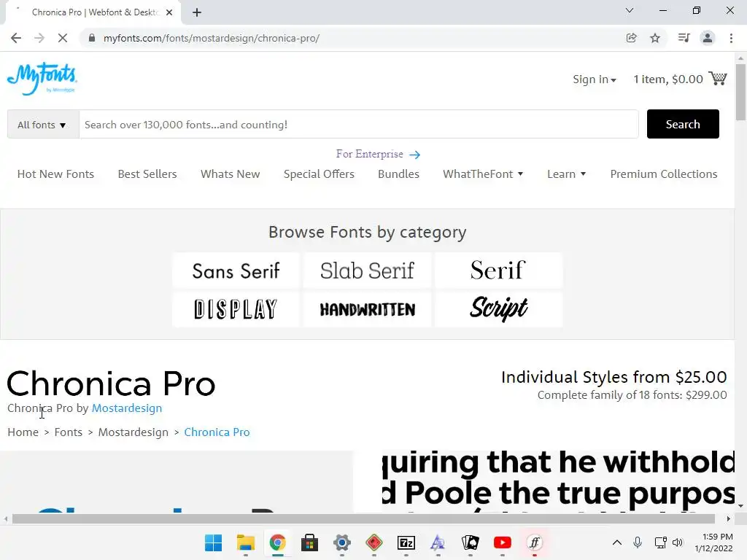This screenshot has height=560, width=747.
Task: Open Windows Start menu
Action: click(214, 542)
